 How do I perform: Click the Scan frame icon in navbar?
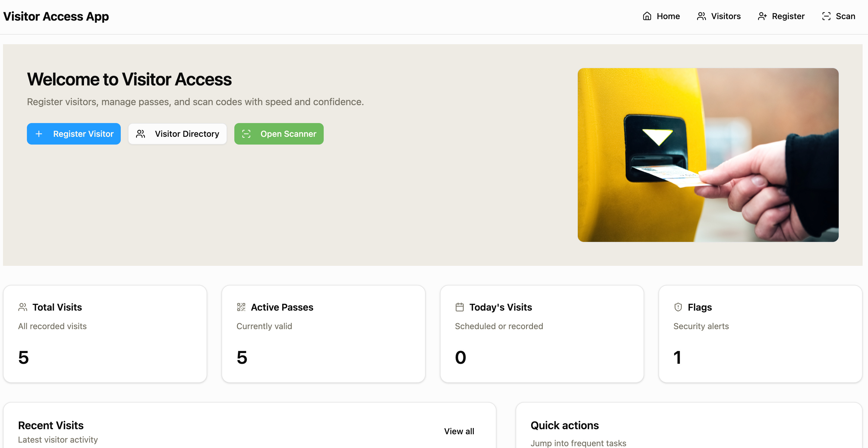point(826,16)
